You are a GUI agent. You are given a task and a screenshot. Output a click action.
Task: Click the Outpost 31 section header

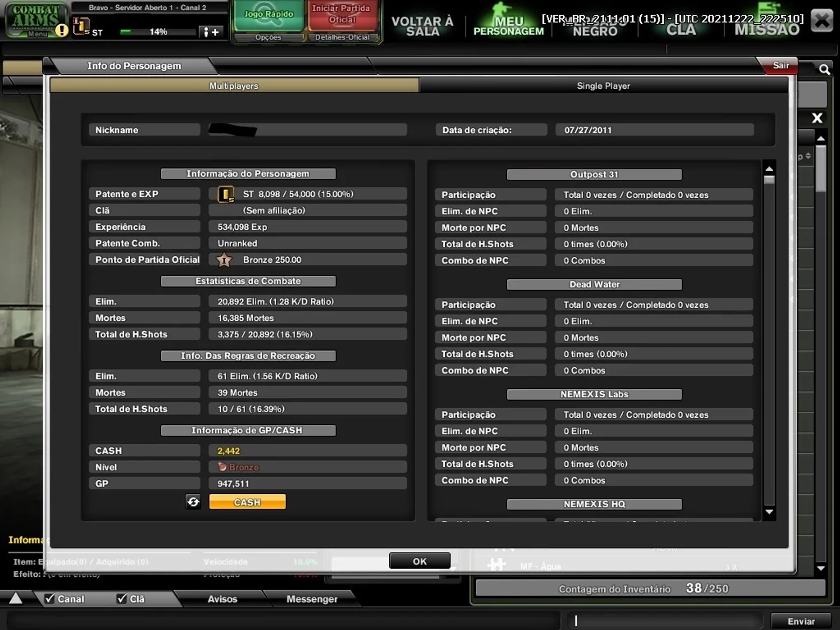coord(594,174)
